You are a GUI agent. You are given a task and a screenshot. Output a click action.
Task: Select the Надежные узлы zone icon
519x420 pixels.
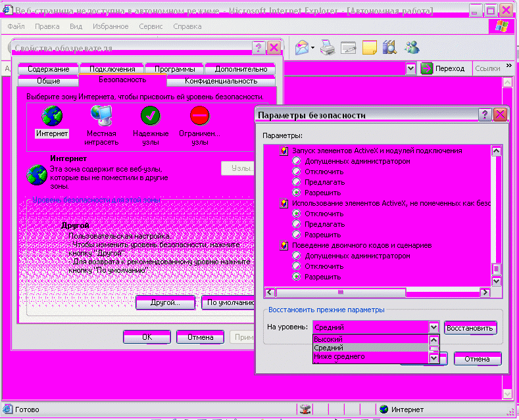coord(151,116)
